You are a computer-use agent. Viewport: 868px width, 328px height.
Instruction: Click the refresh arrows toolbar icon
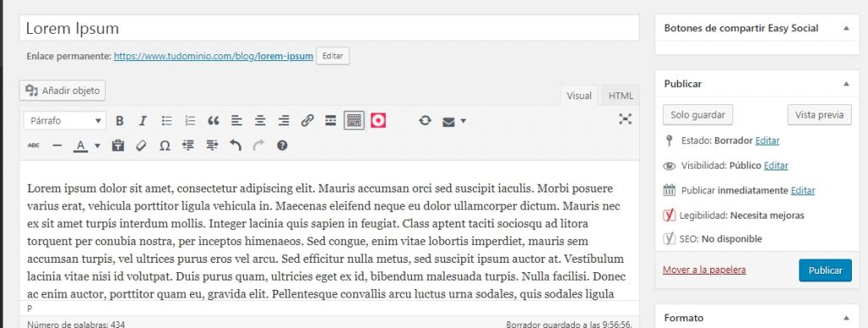(425, 120)
